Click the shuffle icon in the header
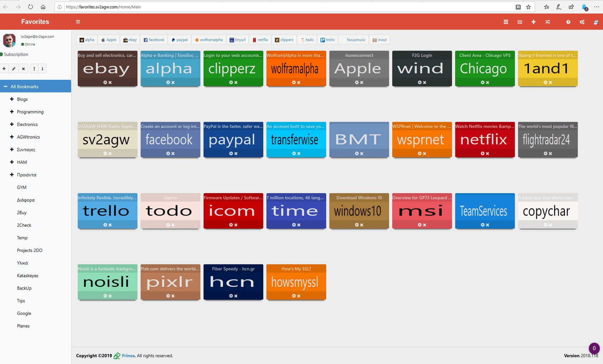The height and width of the screenshot is (364, 603). (547, 22)
